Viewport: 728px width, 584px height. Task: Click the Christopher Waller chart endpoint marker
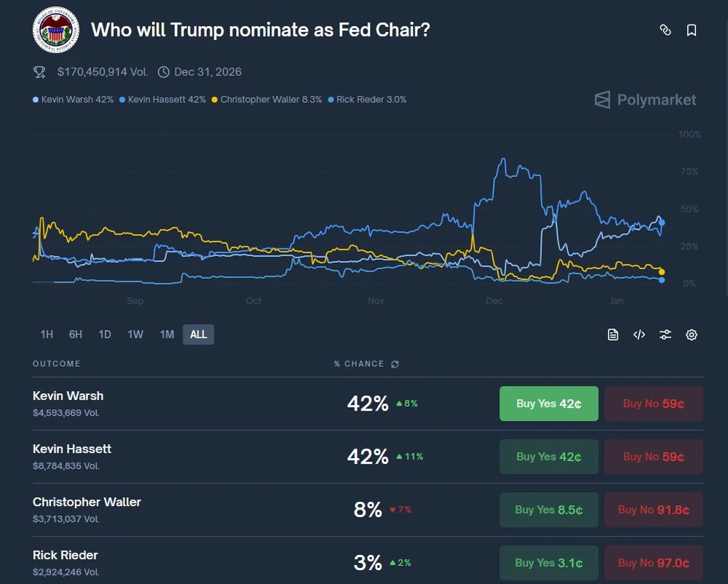[662, 272]
